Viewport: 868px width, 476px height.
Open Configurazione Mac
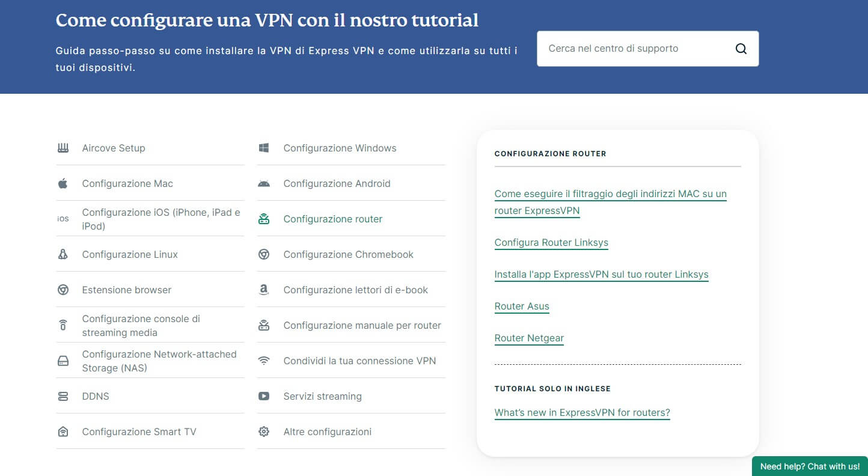tap(127, 183)
